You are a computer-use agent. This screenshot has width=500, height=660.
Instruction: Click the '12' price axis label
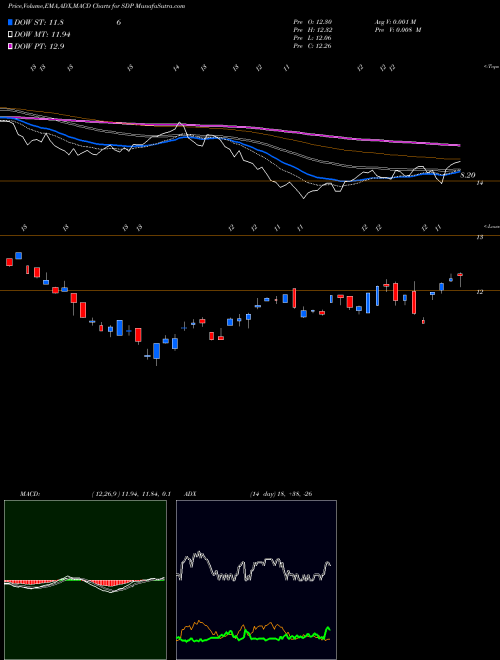(479, 292)
